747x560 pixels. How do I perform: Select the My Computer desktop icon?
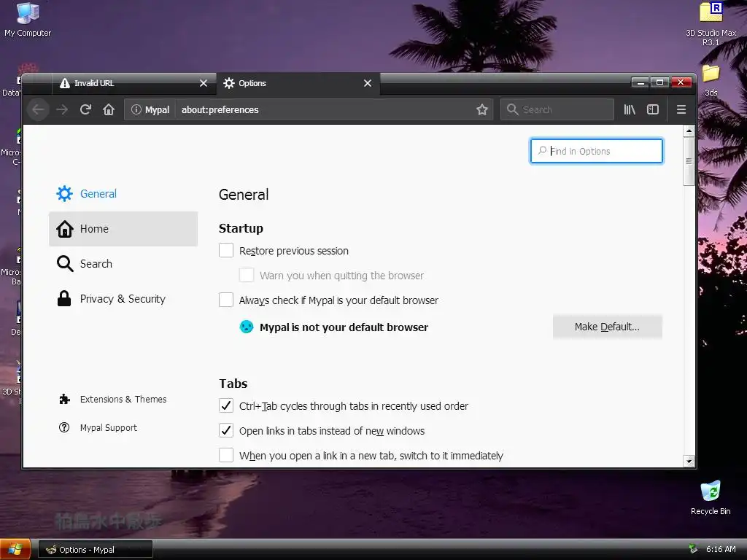tap(28, 20)
